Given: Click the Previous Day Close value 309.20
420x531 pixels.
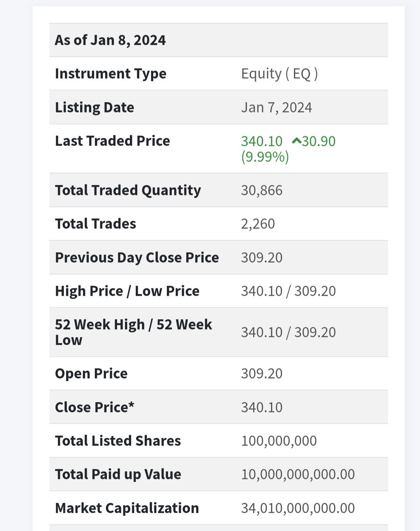Looking at the screenshot, I should tap(261, 258).
